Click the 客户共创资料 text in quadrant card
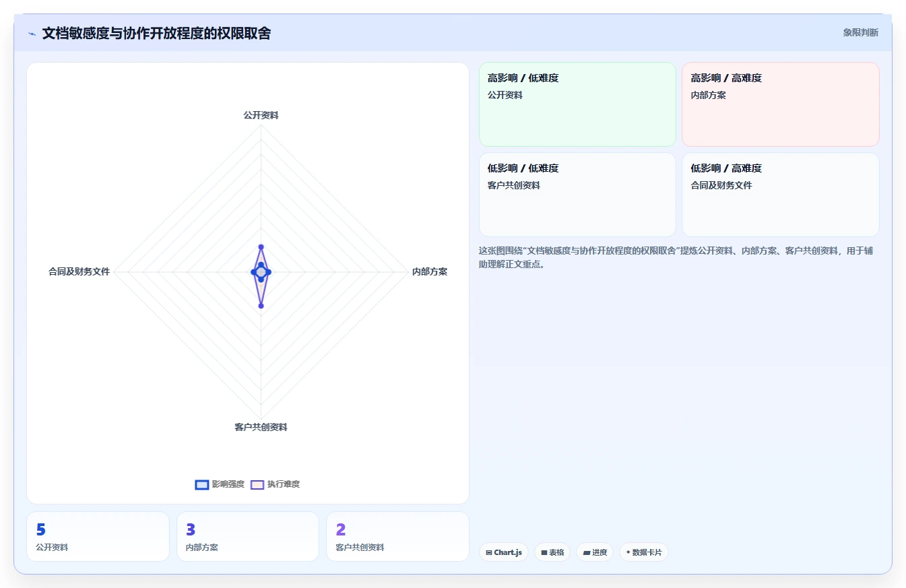Image resolution: width=906 pixels, height=588 pixels. click(514, 185)
